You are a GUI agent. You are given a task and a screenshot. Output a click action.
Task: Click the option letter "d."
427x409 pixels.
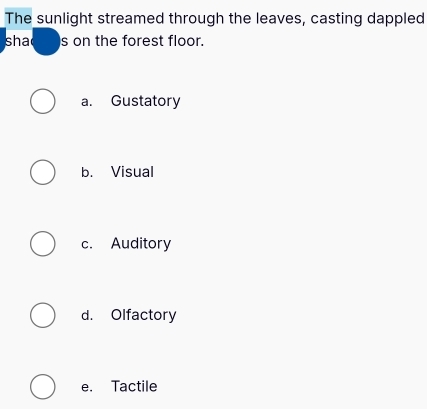click(87, 315)
